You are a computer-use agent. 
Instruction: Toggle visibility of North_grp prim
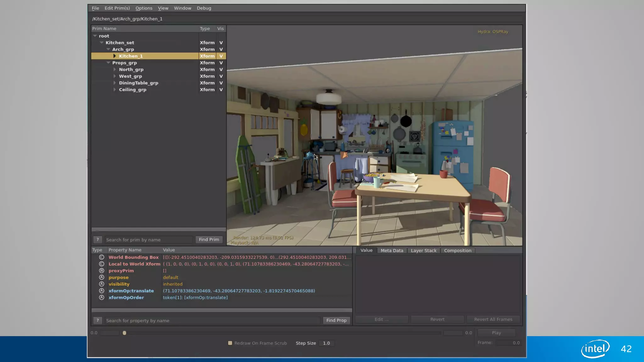click(x=221, y=69)
